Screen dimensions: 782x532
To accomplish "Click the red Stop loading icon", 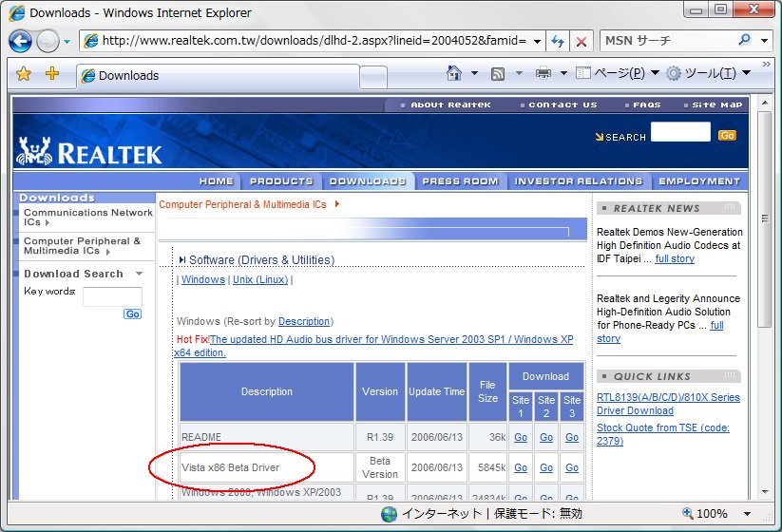I will click(581, 41).
